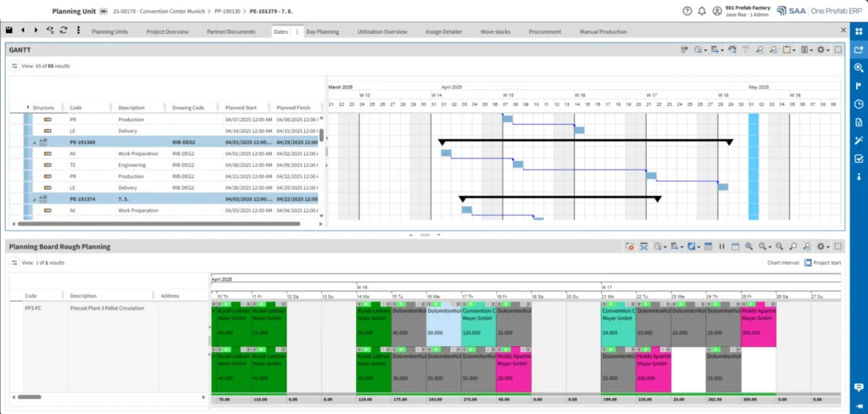Open the Gantt columns layout dropdown

pyautogui.click(x=808, y=50)
